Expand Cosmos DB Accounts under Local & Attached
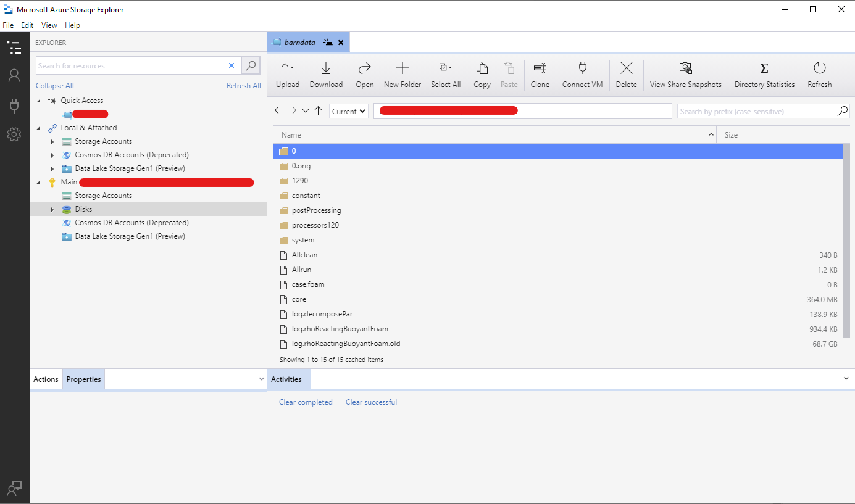The height and width of the screenshot is (504, 855). pos(52,155)
